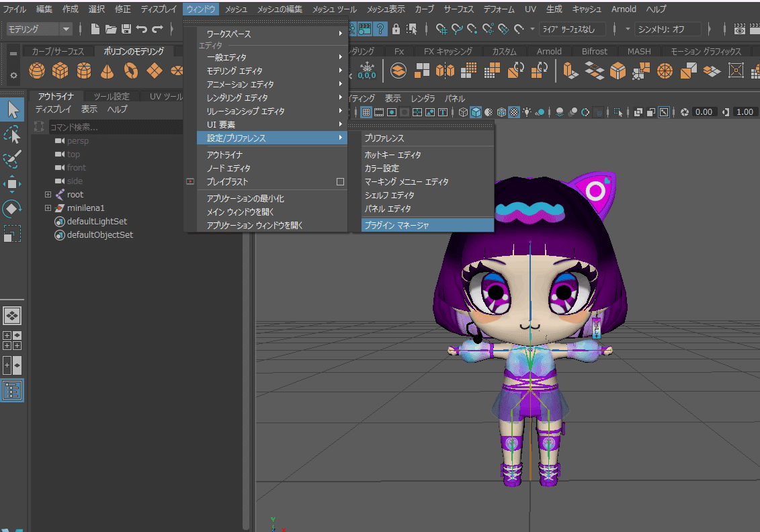Expand the root node in Outliner

click(x=48, y=194)
